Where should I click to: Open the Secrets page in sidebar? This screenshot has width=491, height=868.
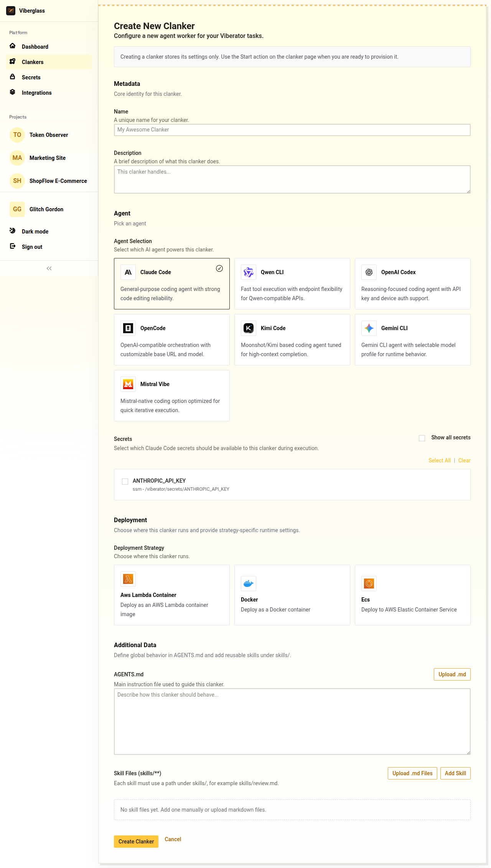point(31,77)
